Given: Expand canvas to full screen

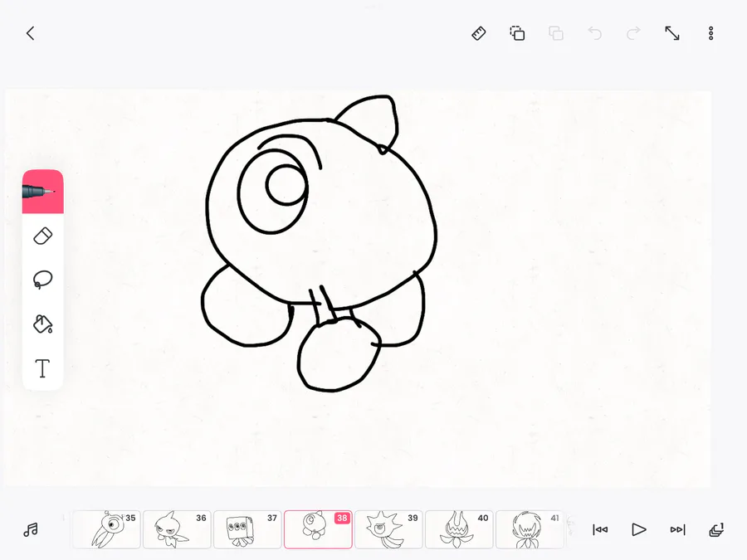Looking at the screenshot, I should 672,33.
